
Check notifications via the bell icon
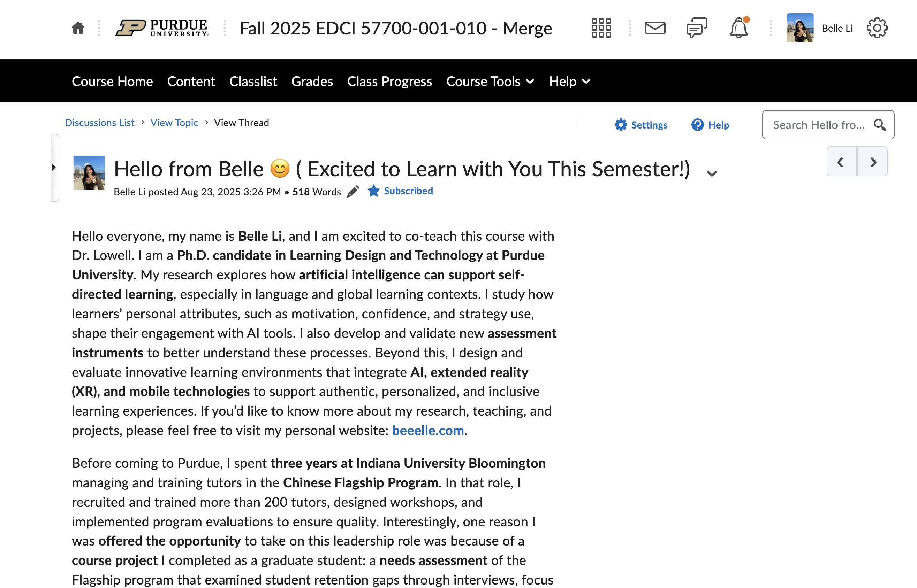tap(738, 28)
